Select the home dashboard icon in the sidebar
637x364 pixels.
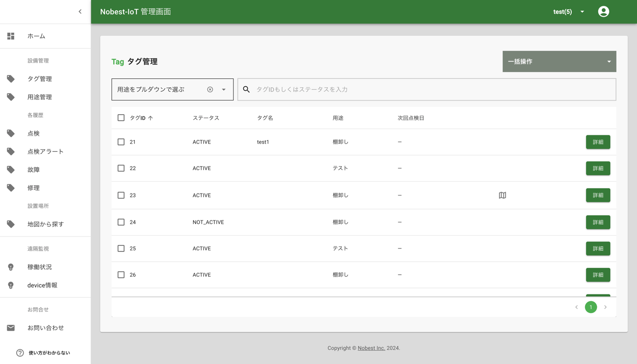[x=10, y=36]
